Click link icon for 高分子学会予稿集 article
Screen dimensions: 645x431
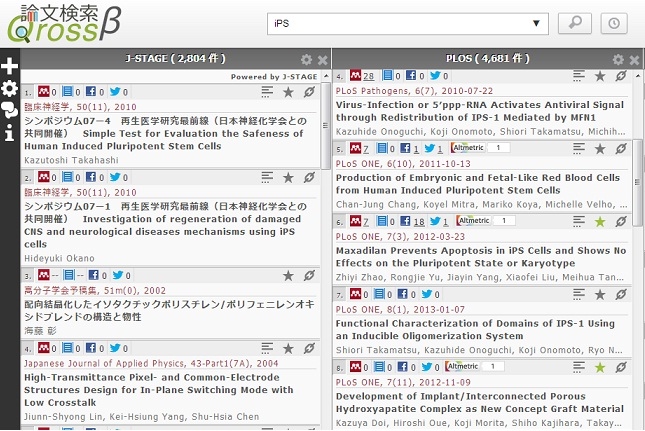click(309, 276)
